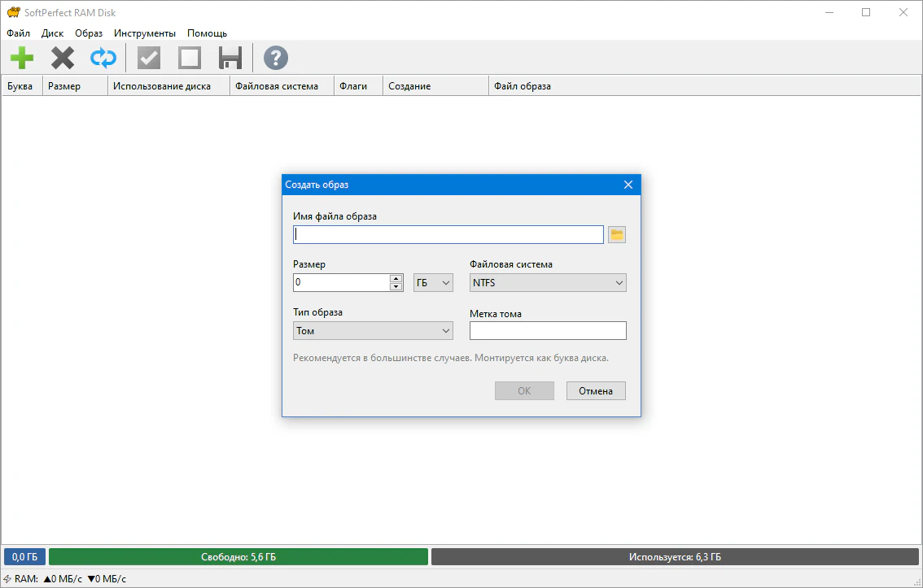The width and height of the screenshot is (923, 588).
Task: Focus the Метка тома input field
Action: (x=548, y=331)
